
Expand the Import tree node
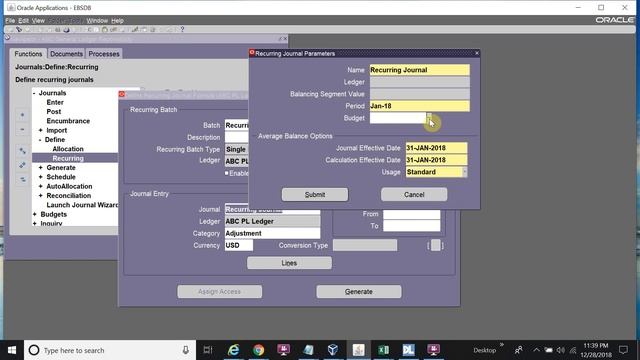pyautogui.click(x=40, y=130)
